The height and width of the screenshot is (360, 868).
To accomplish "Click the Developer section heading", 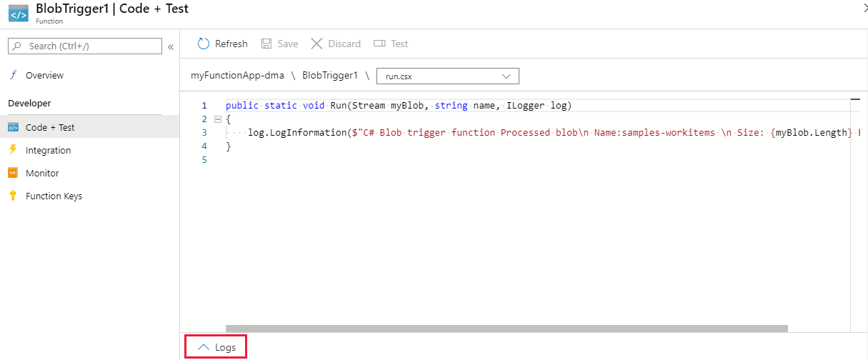I will point(29,104).
